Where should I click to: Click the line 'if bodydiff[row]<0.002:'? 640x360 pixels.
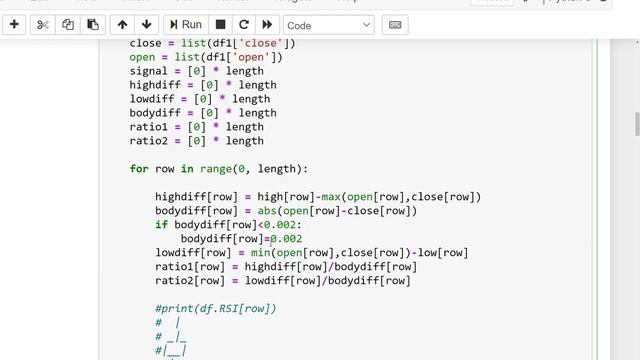coord(228,224)
